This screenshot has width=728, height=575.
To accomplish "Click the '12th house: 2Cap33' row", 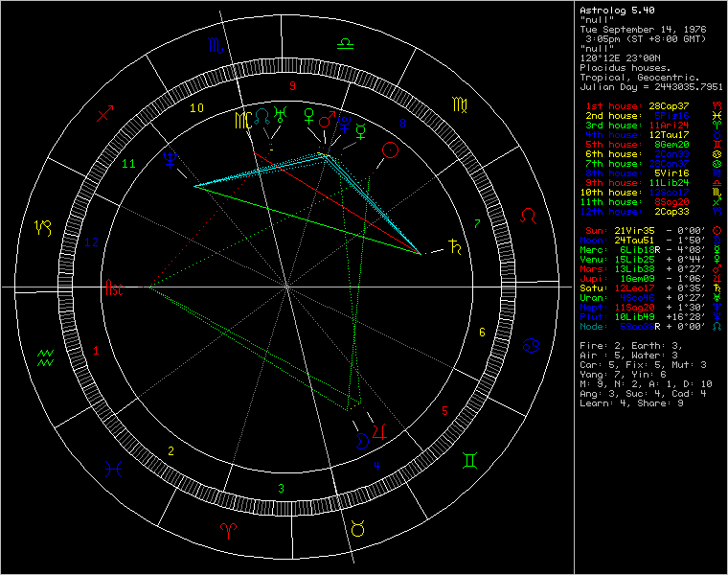I will pyautogui.click(x=651, y=212).
